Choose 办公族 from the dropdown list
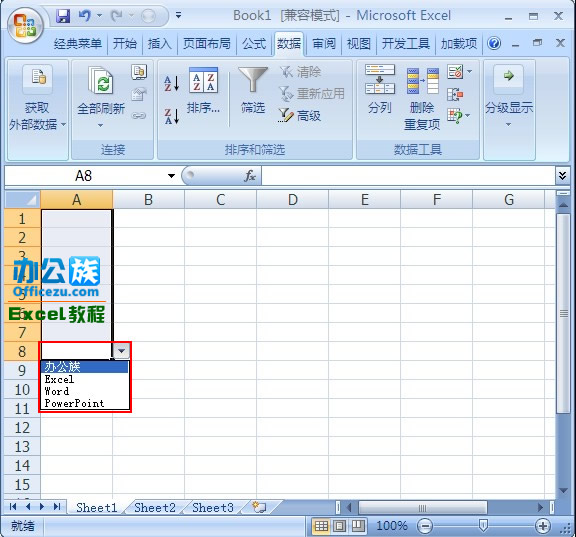This screenshot has width=576, height=537. pyautogui.click(x=84, y=367)
